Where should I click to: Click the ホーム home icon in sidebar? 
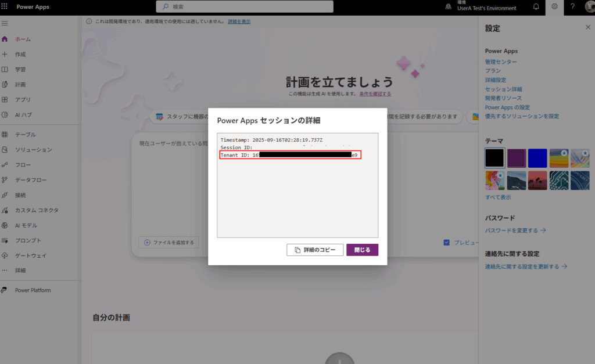click(x=5, y=39)
